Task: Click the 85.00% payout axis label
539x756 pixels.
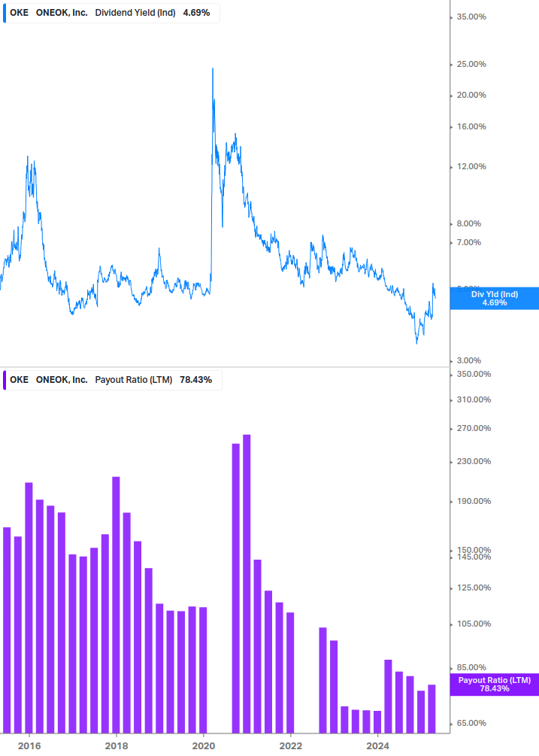Action: 471,668
